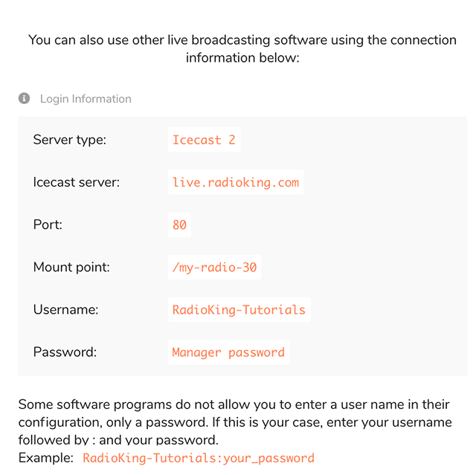Screen dimensions: 476x475
Task: Select the Icecast 2 server type value
Action: (203, 140)
